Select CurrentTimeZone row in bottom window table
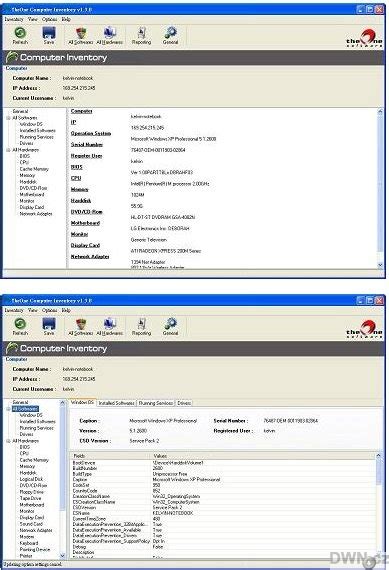 [x=223, y=519]
